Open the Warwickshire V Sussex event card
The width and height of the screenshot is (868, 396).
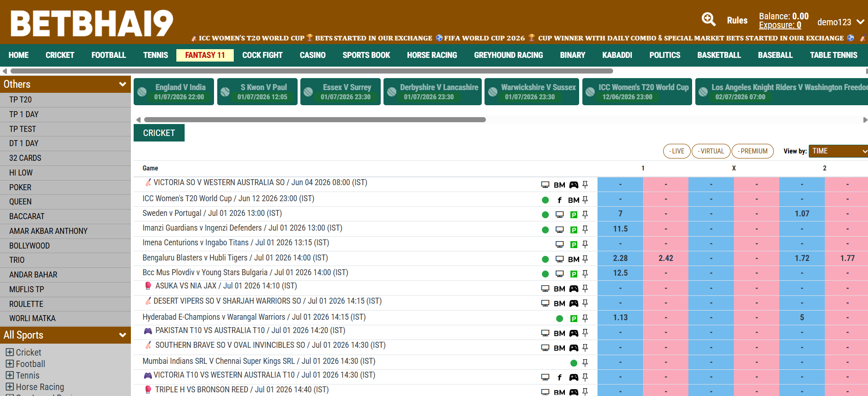[x=532, y=92]
